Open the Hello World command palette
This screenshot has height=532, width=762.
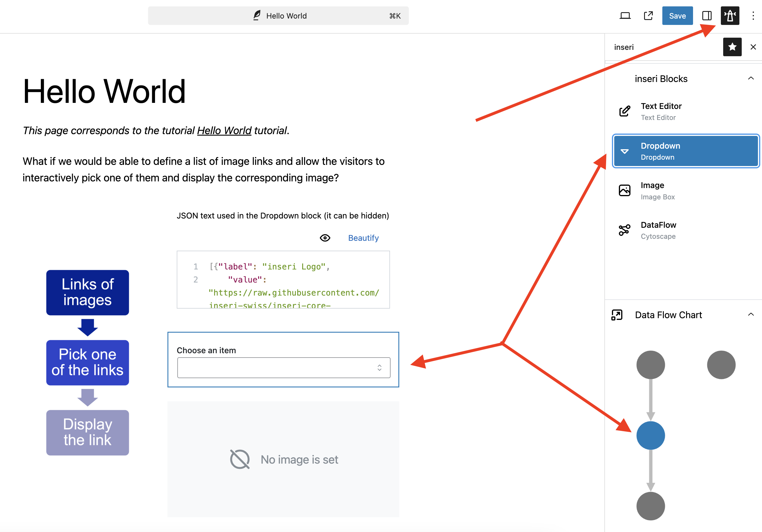[278, 16]
